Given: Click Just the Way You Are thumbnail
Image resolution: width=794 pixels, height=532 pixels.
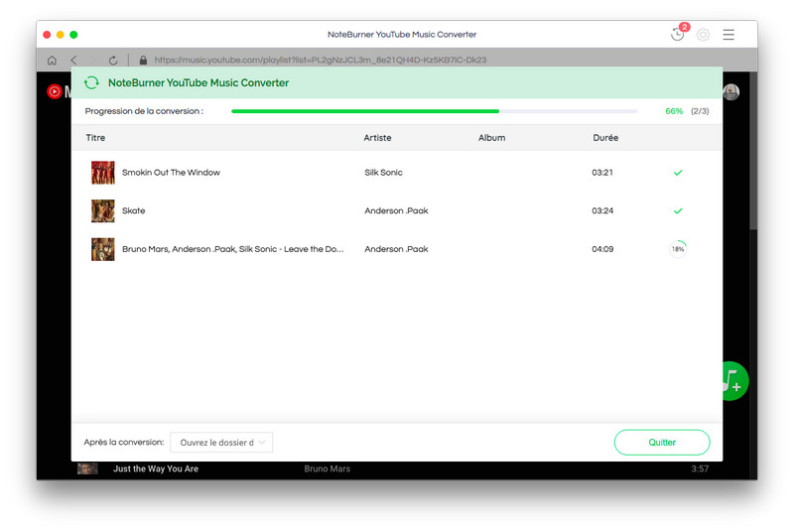Looking at the screenshot, I should [x=87, y=468].
